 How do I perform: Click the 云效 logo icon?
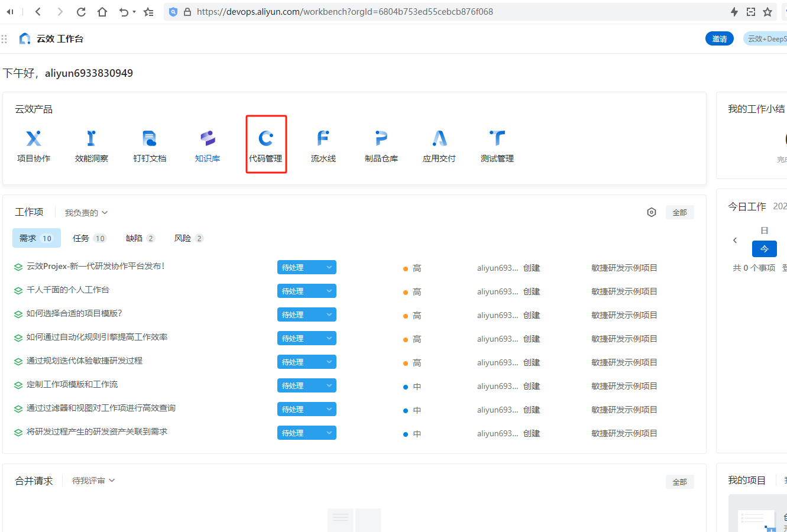[25, 38]
